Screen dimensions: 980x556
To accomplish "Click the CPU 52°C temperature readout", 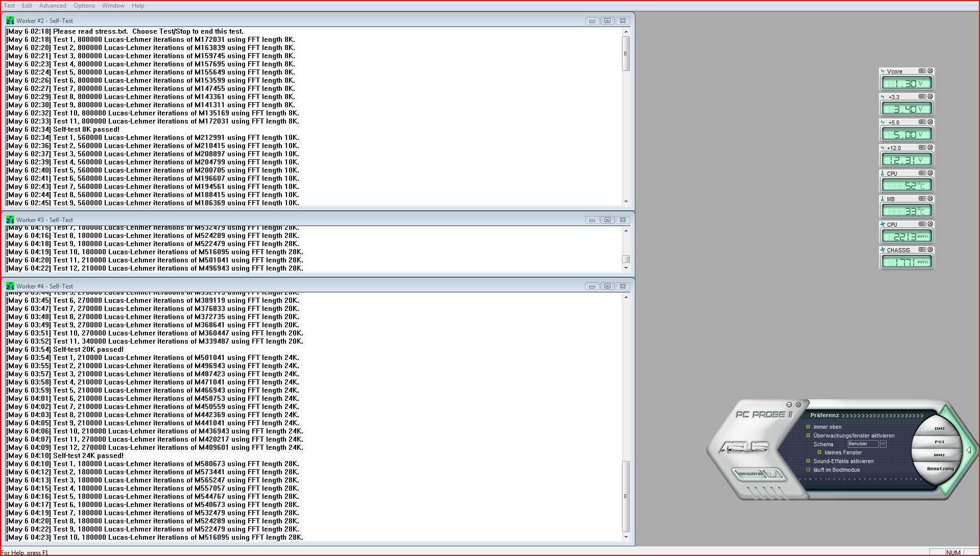I will click(906, 185).
